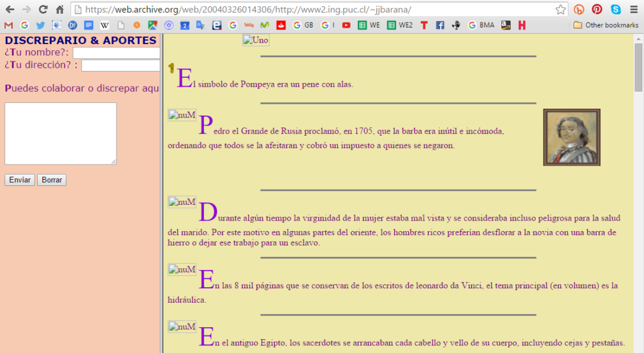Reload the current page
The height and width of the screenshot is (353, 644).
click(x=43, y=9)
